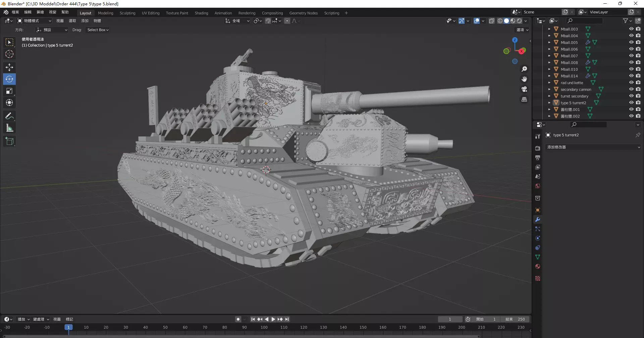Viewport: 644px width, 338px height.
Task: Disable rendering of turret secondary
Action: coord(638,96)
